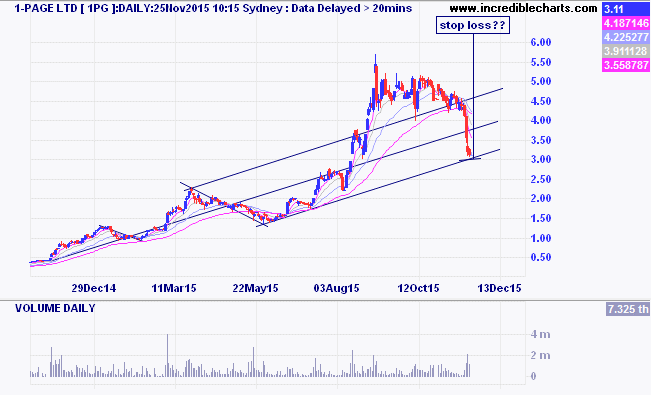Click the 6.00 price axis label

[x=541, y=42]
